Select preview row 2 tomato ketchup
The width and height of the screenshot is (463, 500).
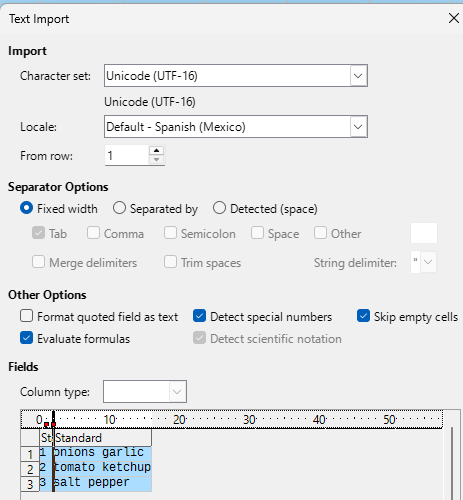pos(95,467)
